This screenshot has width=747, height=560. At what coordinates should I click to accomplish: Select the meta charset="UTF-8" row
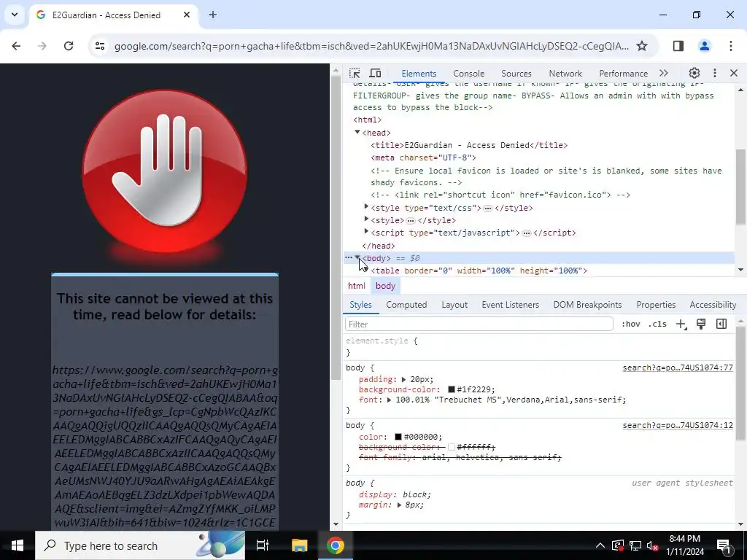click(424, 157)
